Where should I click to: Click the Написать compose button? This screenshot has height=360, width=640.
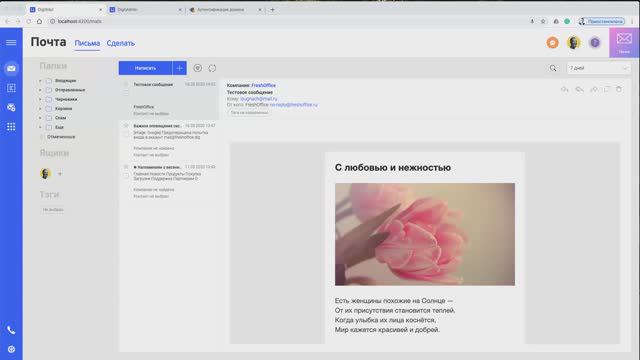[145, 68]
